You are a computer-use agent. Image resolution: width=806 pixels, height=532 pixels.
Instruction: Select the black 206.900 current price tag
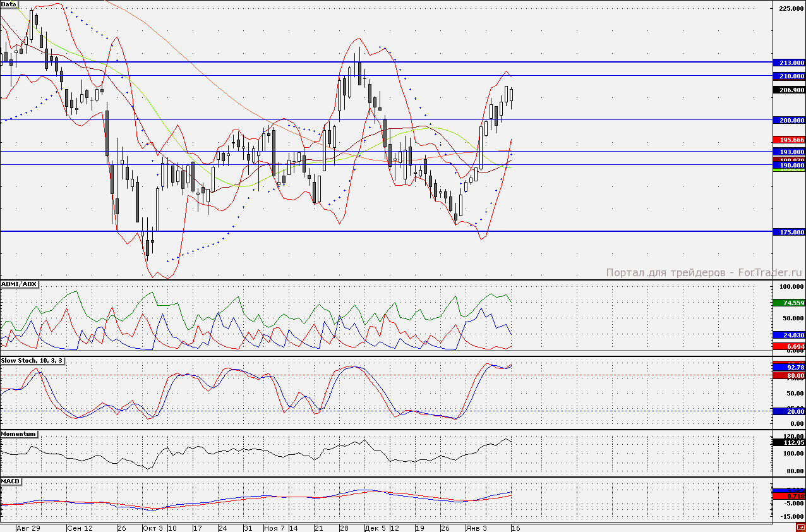pos(789,90)
